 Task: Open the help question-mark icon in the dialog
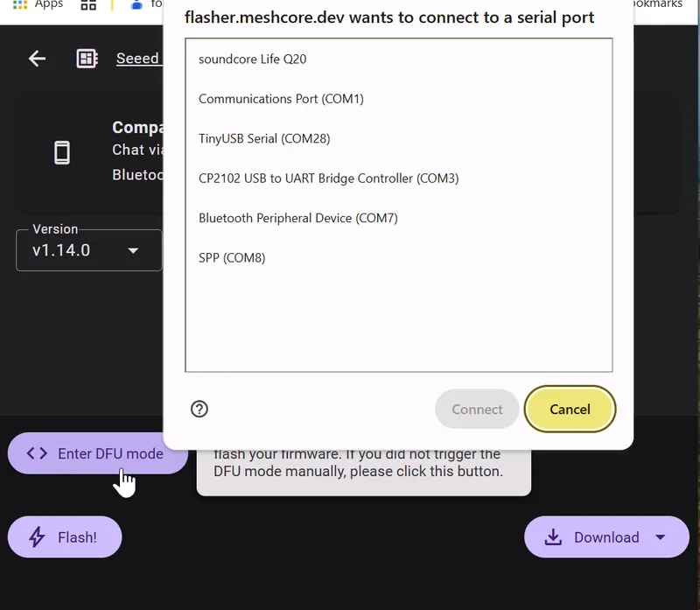point(199,409)
